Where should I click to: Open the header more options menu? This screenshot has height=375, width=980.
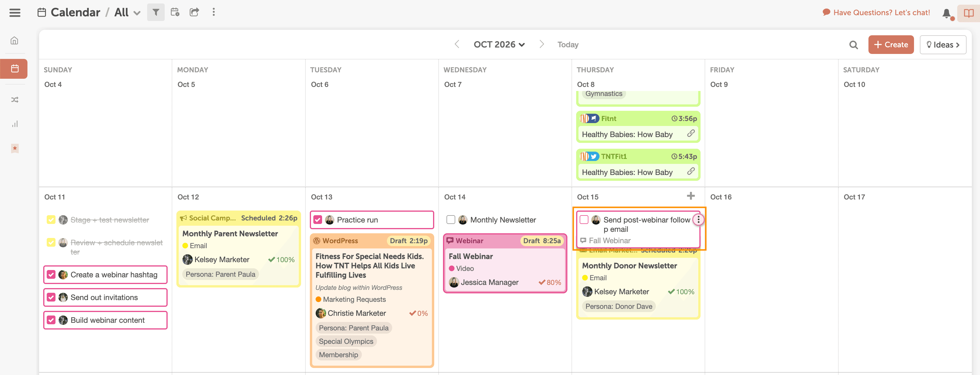click(213, 13)
